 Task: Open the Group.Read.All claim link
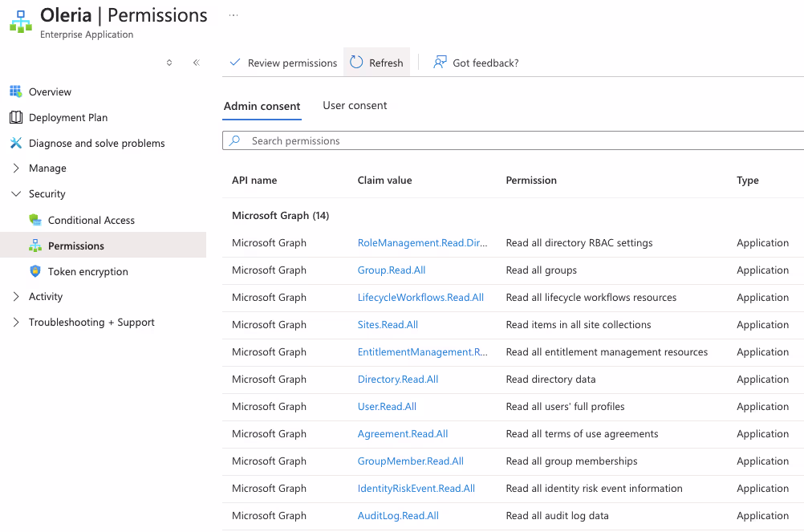click(392, 270)
